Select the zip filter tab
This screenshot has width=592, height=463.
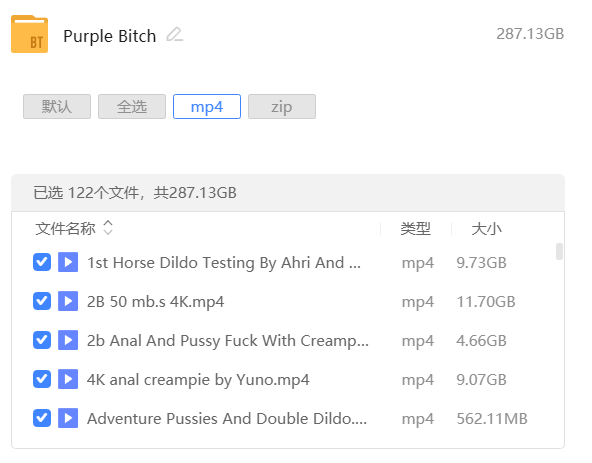pos(282,106)
